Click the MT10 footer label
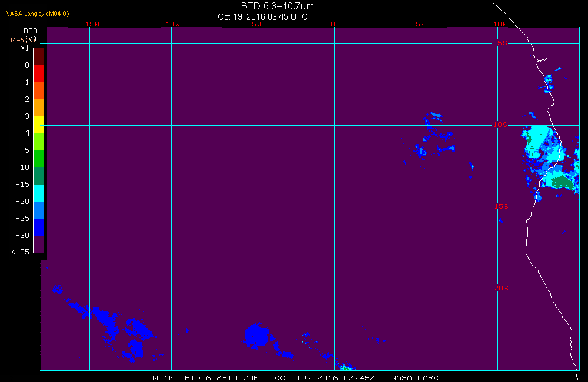The width and height of the screenshot is (588, 382). 163,378
